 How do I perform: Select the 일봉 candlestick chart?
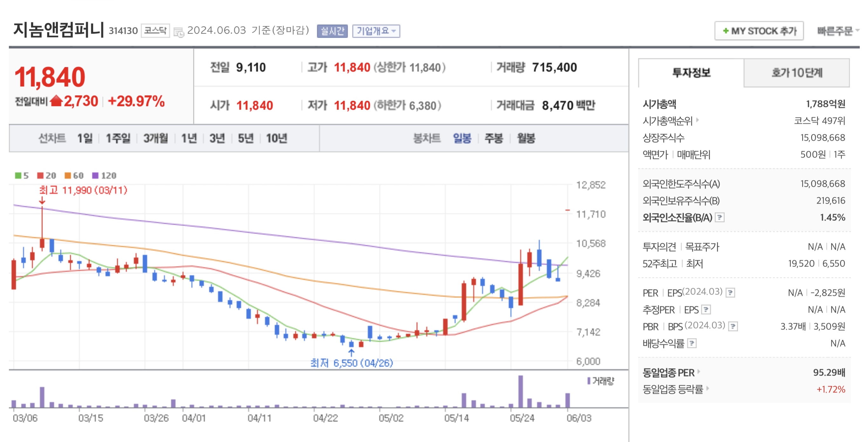click(462, 138)
